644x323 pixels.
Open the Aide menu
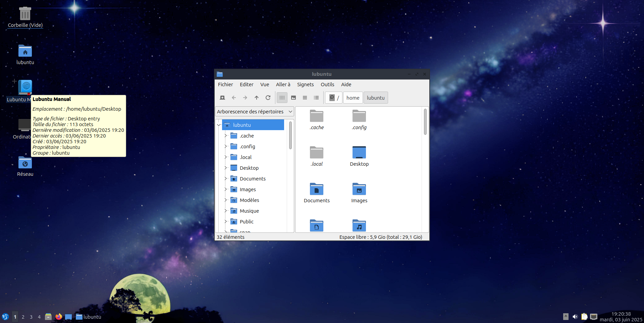346,85
